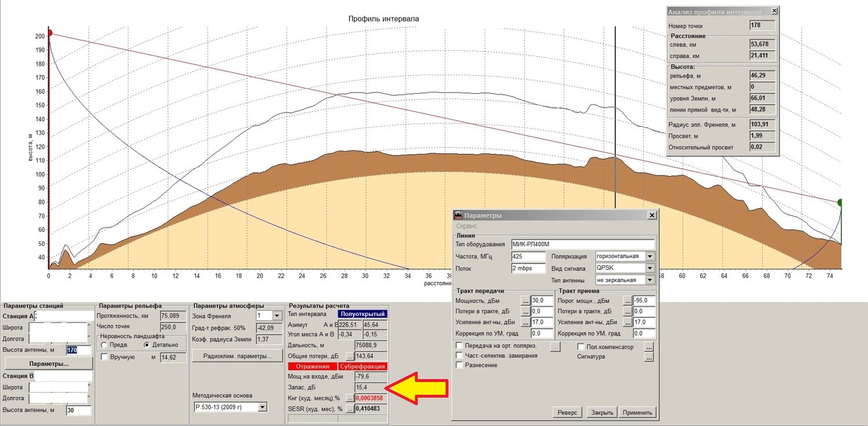Open Пол.компенсатор settings ellipsis button
Viewport: 868px width, 426px height.
649,347
